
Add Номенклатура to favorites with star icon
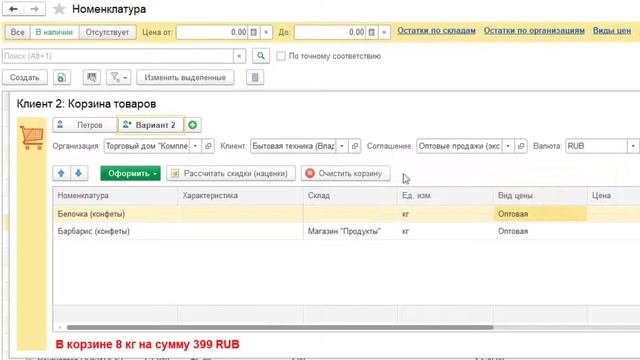coord(59,9)
